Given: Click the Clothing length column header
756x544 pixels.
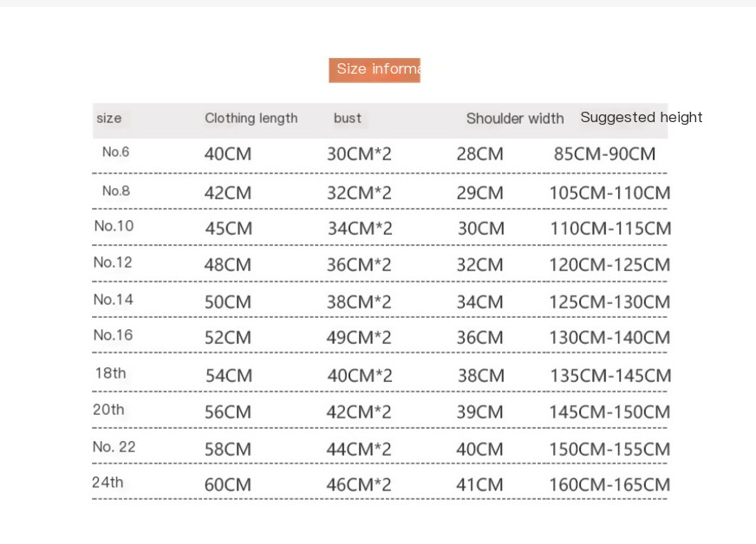Looking at the screenshot, I should click(251, 118).
